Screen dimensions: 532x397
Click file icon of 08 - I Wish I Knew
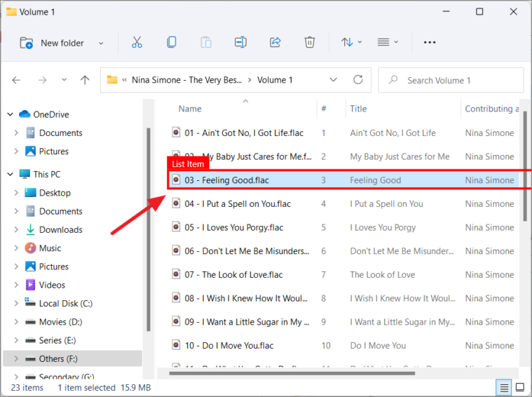176,298
